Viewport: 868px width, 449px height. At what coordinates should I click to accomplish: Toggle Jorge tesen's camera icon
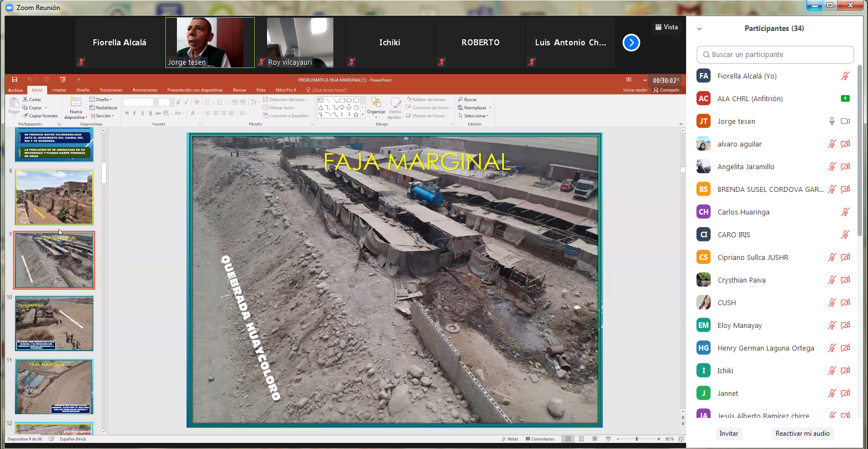(845, 121)
